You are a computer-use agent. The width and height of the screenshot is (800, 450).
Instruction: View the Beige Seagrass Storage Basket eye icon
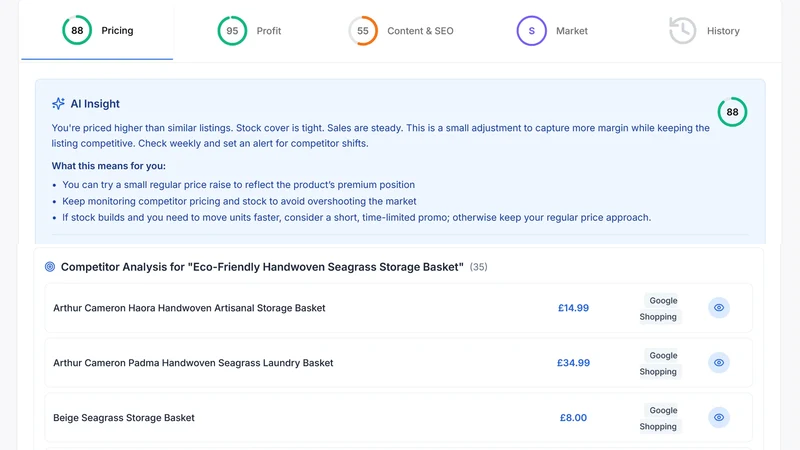click(719, 417)
